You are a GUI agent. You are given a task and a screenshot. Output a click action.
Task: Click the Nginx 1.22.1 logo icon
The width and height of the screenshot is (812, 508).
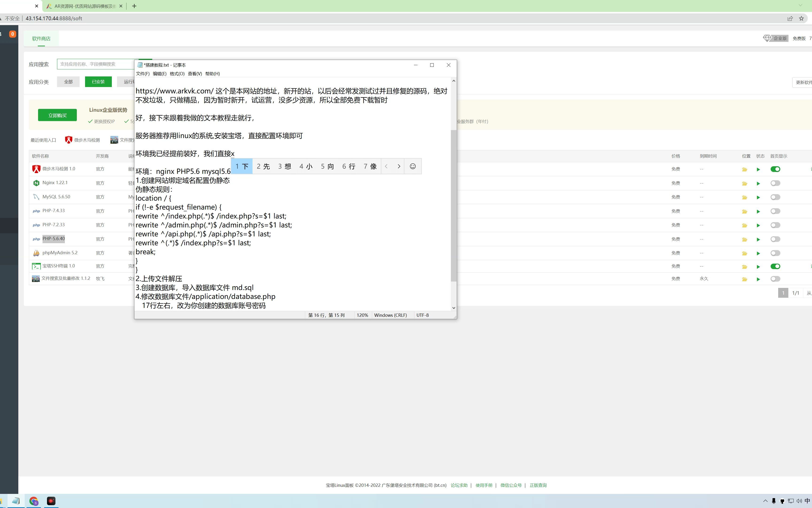tap(36, 183)
